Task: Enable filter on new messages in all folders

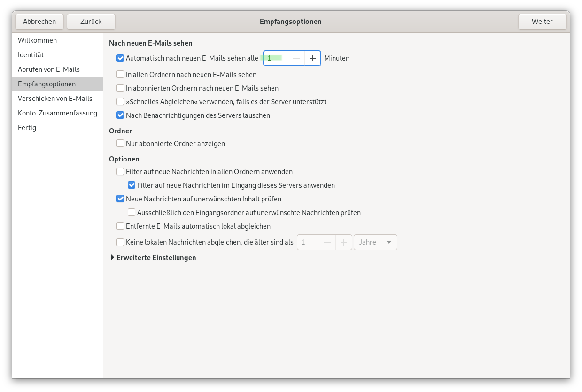Action: click(120, 172)
